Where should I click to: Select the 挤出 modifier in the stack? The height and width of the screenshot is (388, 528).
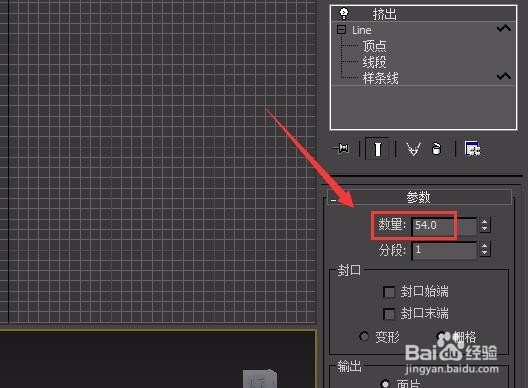385,14
